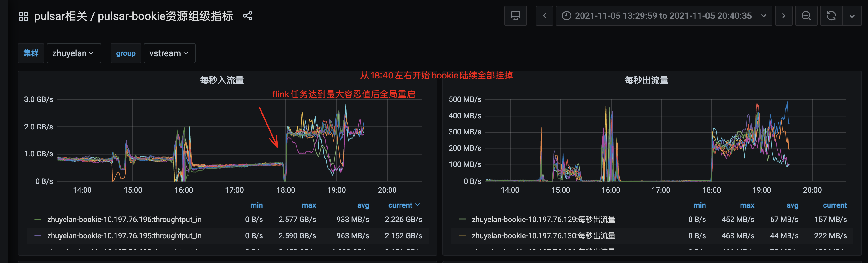Sort outflow legend by current
Screen dimensions: 868x263
[x=834, y=205]
